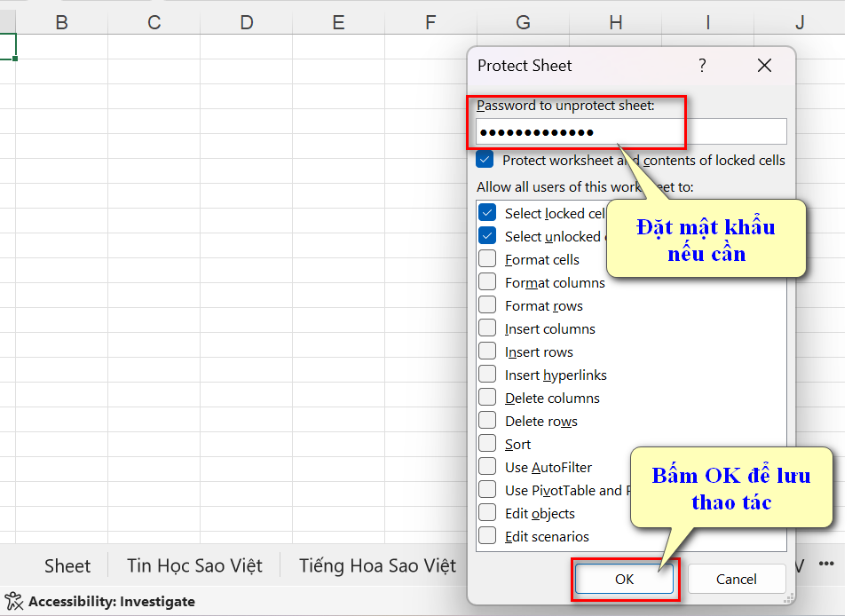
Task: Check the Edit scenarios checkbox
Action: 487,536
